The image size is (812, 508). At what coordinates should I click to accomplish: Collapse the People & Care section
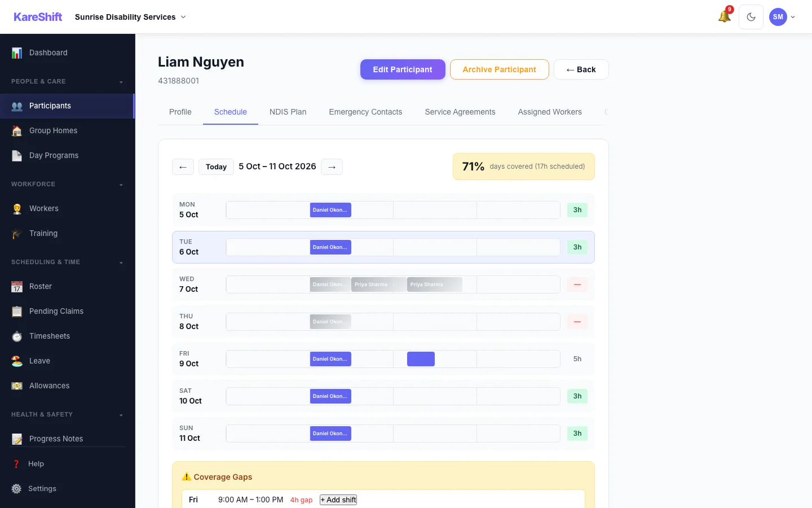[x=121, y=82]
